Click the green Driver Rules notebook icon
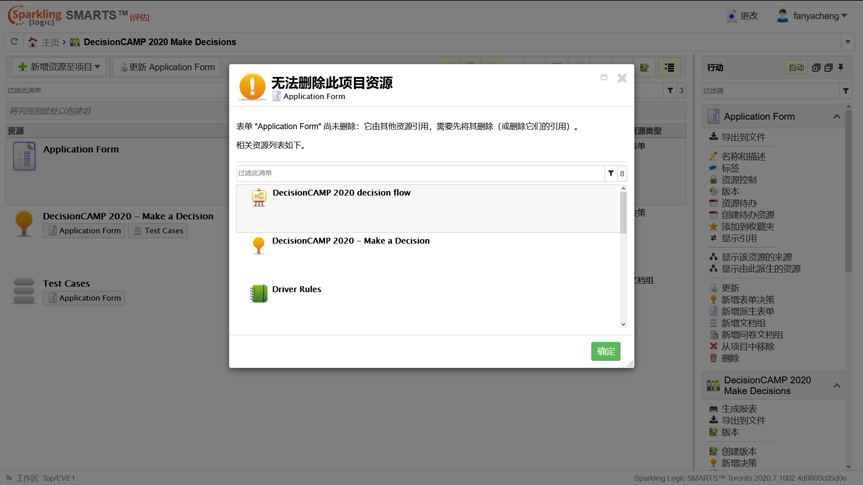Viewport: 863px width, 485px height. (259, 293)
